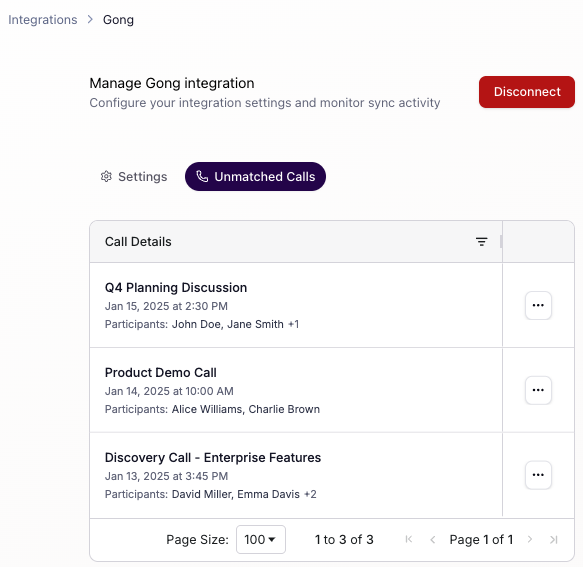The height and width of the screenshot is (567, 583).
Task: Click the date Jan 15, 2025 at 2:30 PM
Action: (x=166, y=306)
